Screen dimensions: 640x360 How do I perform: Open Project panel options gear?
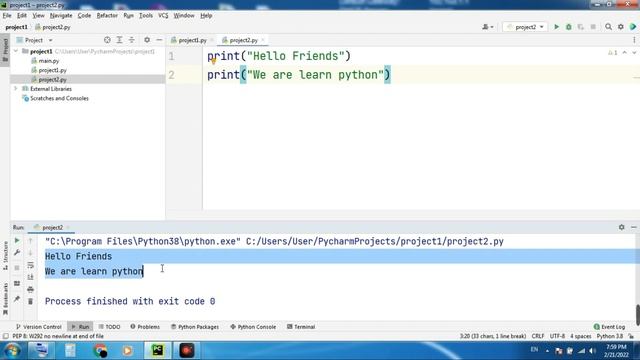point(147,40)
